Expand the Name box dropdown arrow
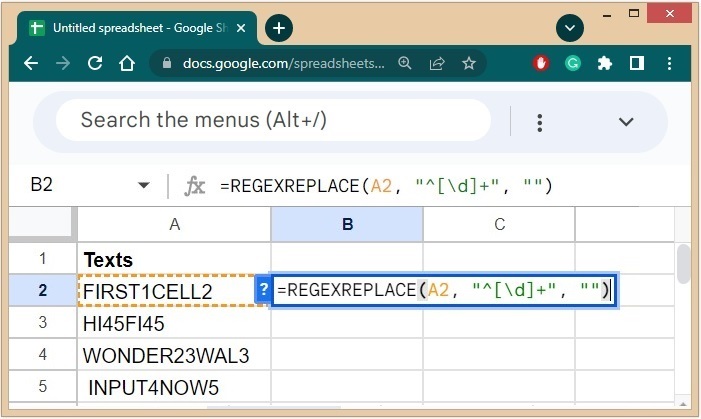The height and width of the screenshot is (419, 701). pyautogui.click(x=144, y=185)
